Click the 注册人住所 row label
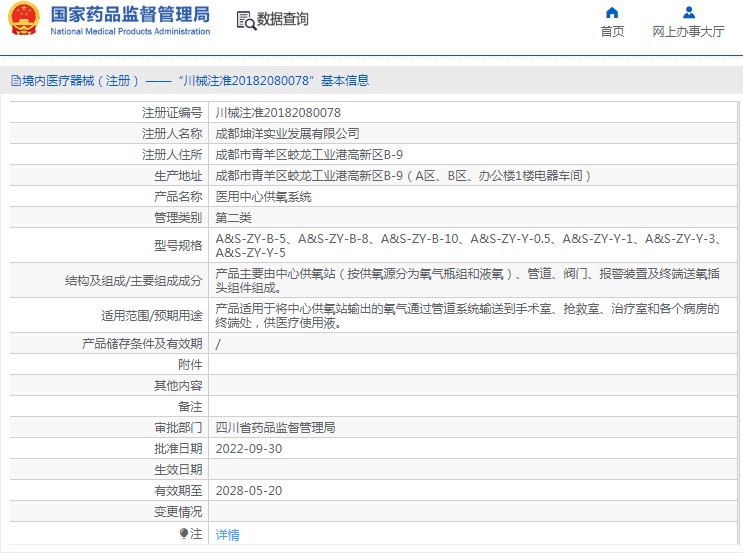This screenshot has width=743, height=558. [x=172, y=155]
